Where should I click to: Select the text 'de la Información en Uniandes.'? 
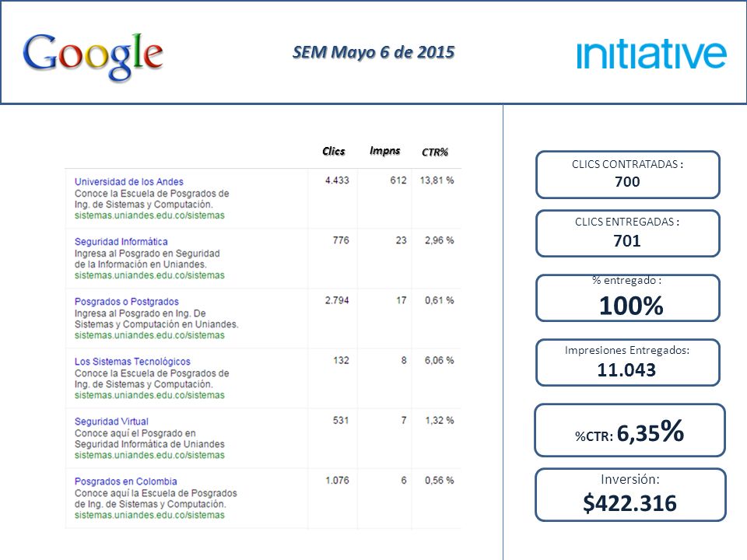tap(141, 264)
